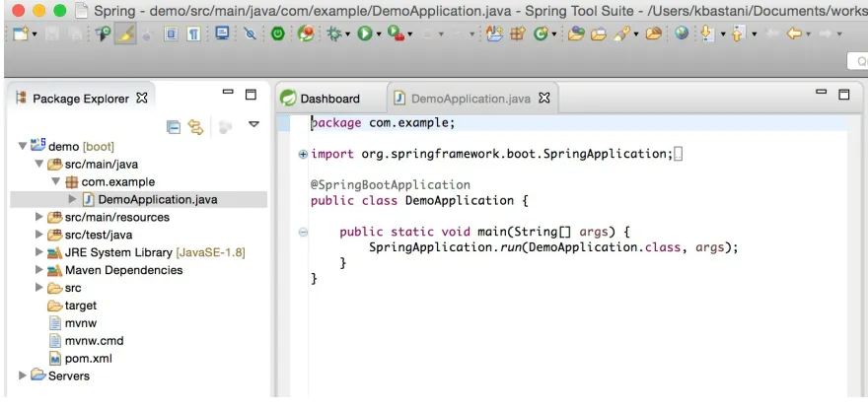Screen dimensions: 868x410
Task: Open the New Java Class dropdown arrow
Action: 554,34
